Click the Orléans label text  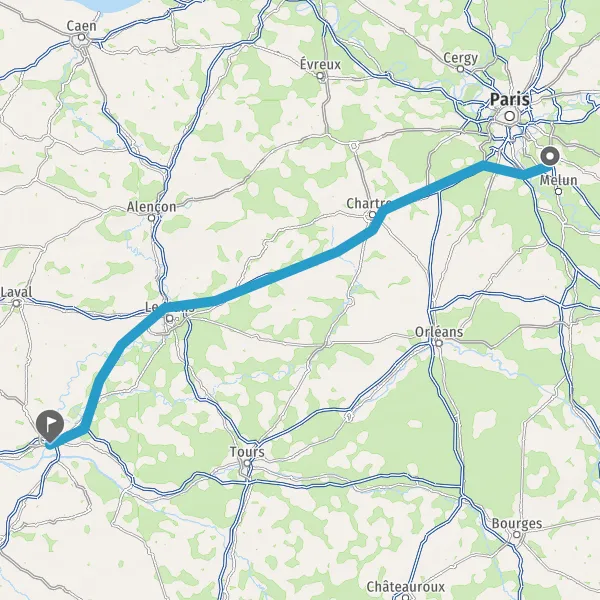(439, 332)
